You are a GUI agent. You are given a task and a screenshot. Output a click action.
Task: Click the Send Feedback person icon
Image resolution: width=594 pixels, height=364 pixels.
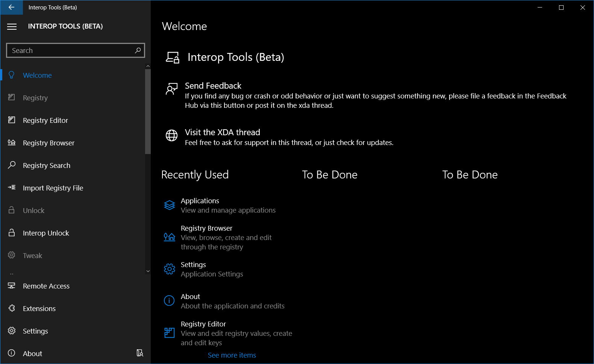pyautogui.click(x=171, y=89)
